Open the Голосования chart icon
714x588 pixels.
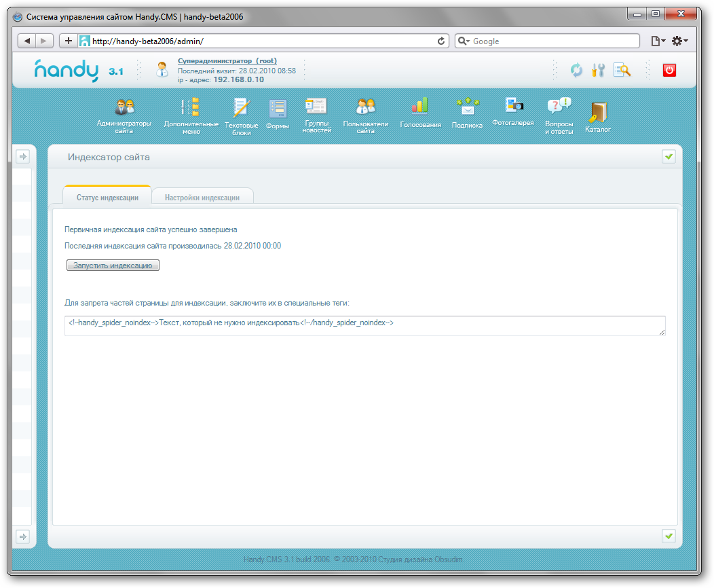(420, 107)
